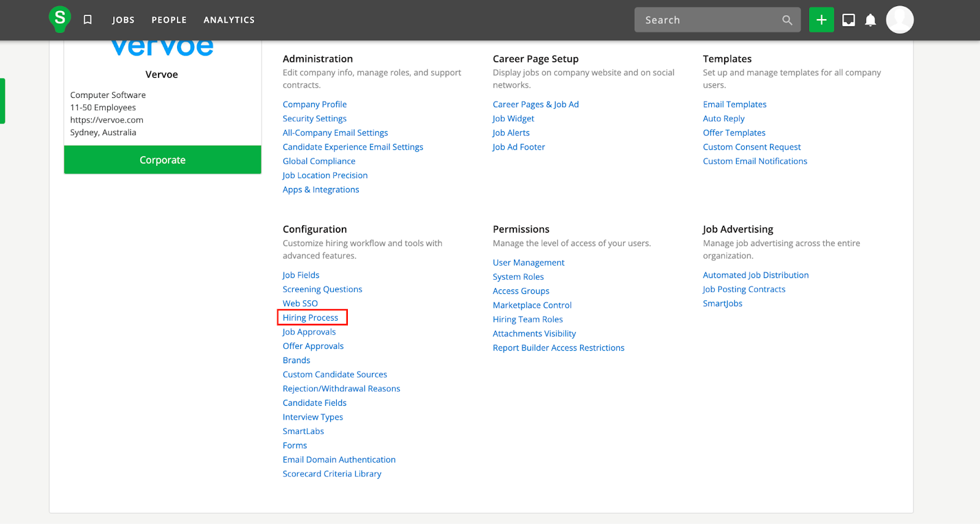Open SmartJobs

coord(723,304)
